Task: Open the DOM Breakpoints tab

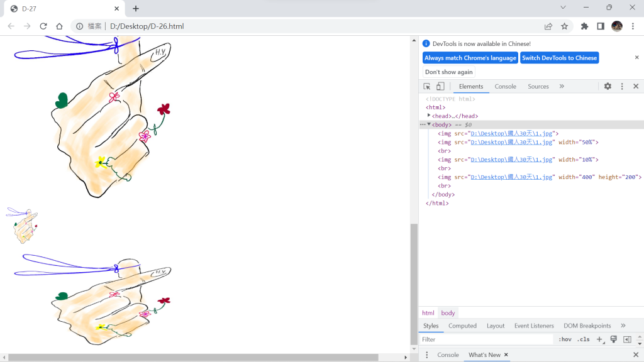Action: tap(587, 326)
